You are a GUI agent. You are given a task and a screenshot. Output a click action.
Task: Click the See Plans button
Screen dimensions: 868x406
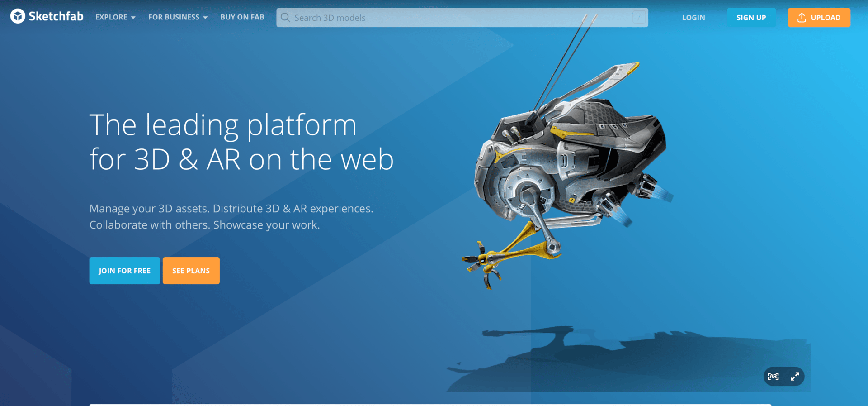coord(191,271)
